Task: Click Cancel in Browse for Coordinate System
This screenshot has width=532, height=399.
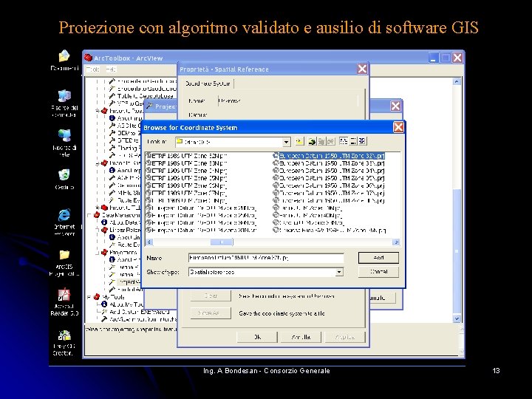Action: point(378,272)
